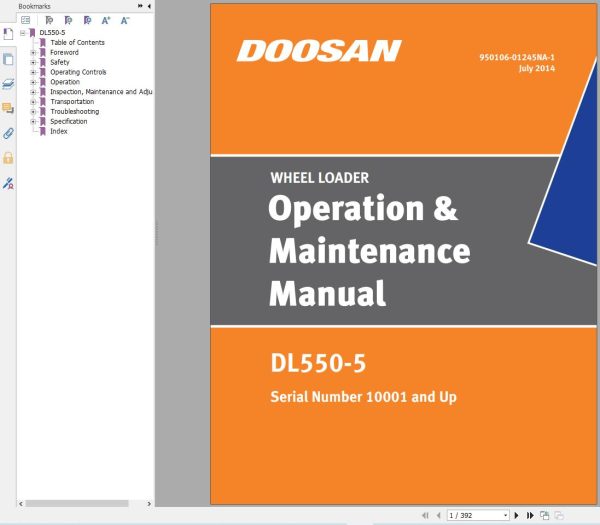The height and width of the screenshot is (525, 600).
Task: Expand the Transportation bookmark
Action: pyautogui.click(x=33, y=102)
